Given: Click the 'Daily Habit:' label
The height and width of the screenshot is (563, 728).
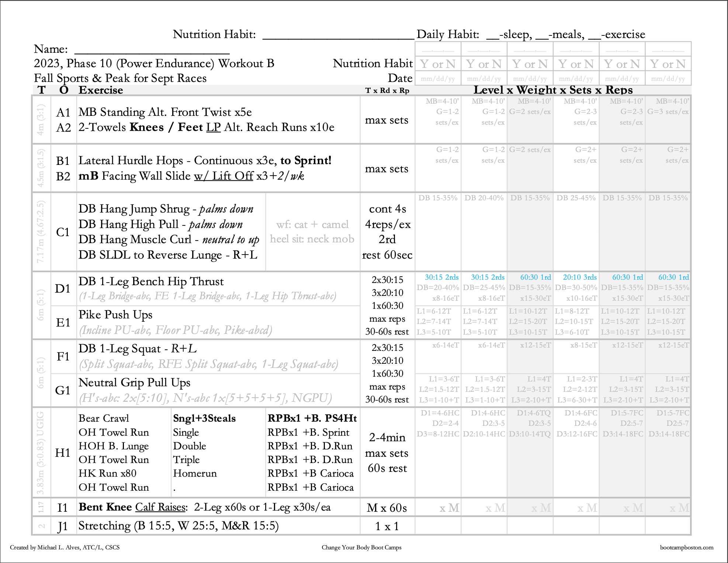Looking at the screenshot, I should (x=448, y=34).
